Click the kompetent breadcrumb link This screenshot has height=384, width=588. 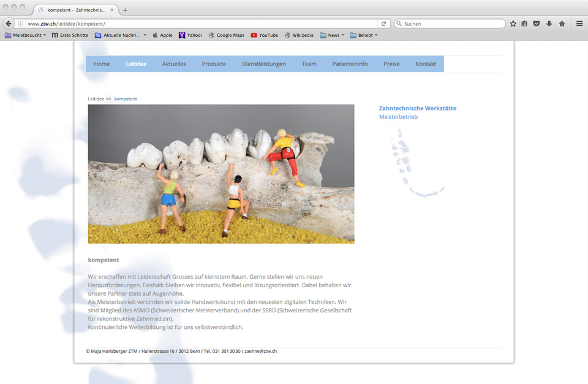coord(126,99)
